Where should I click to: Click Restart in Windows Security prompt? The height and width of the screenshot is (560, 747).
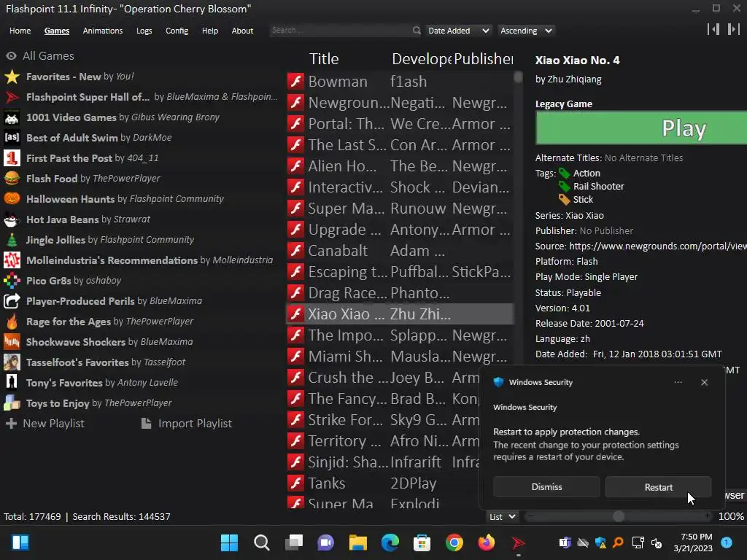pyautogui.click(x=659, y=486)
